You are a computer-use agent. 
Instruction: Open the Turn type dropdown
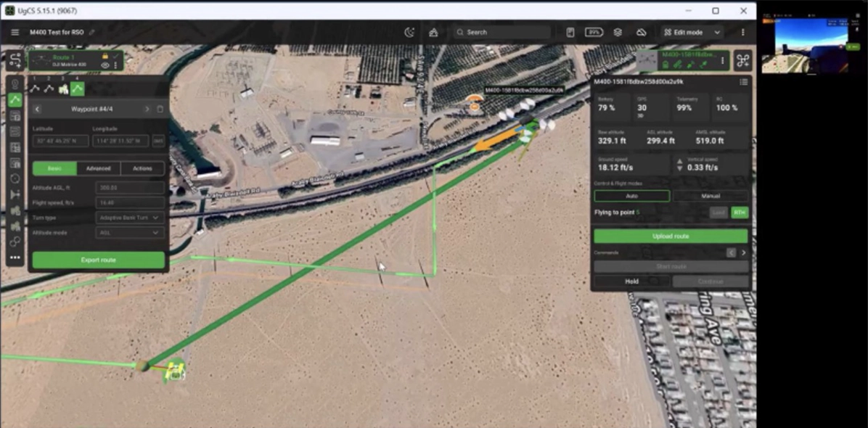pos(130,218)
